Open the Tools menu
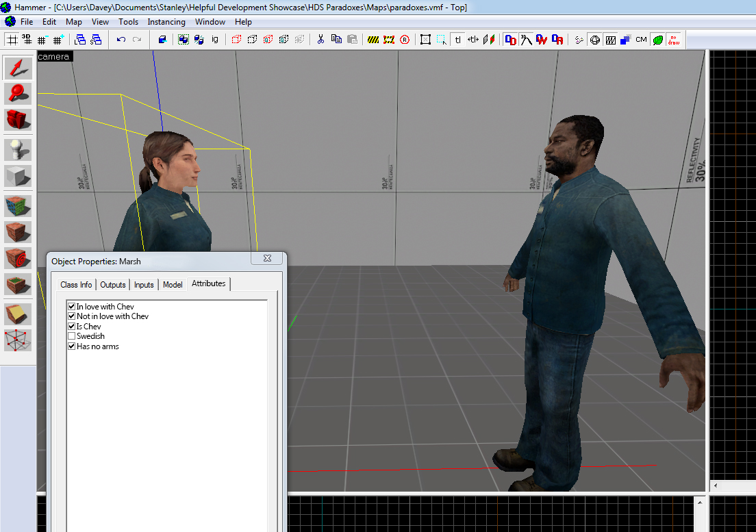 pyautogui.click(x=128, y=22)
